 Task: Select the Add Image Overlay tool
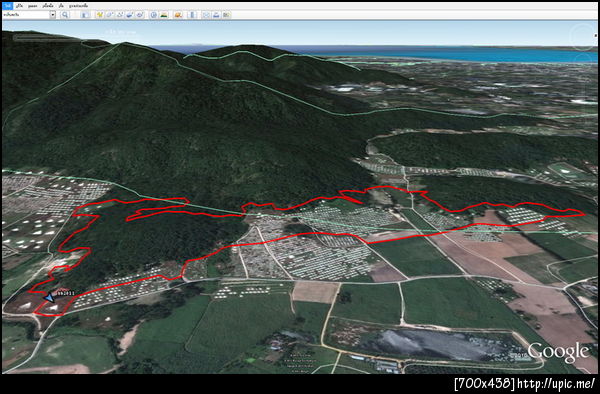130,15
